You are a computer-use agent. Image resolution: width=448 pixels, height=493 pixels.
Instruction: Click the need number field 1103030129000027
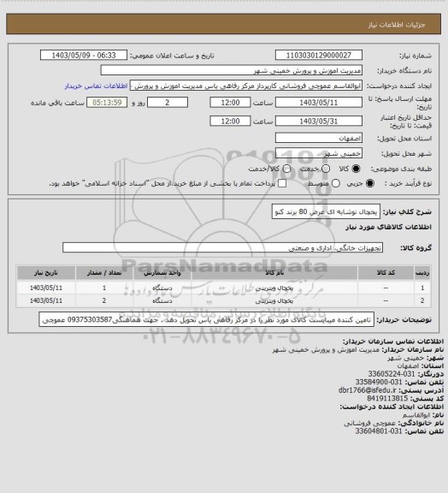pos(319,55)
